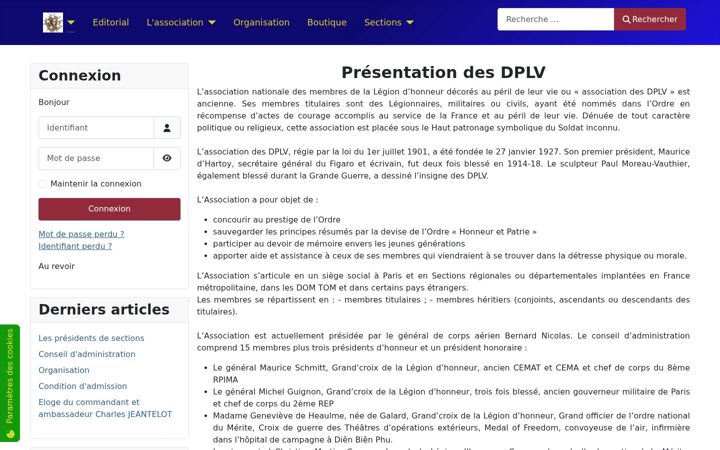Screen dimensions: 720x450
Task: Focus the Mot de passe field
Action: click(96, 158)
